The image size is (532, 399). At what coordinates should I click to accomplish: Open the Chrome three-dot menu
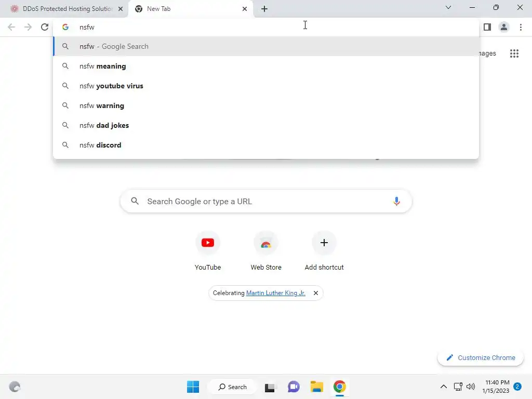tap(521, 27)
